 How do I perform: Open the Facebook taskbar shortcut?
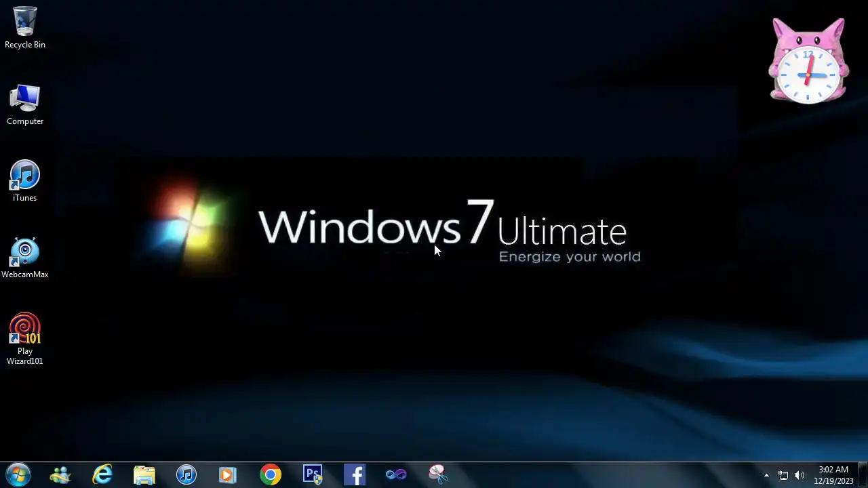click(355, 474)
